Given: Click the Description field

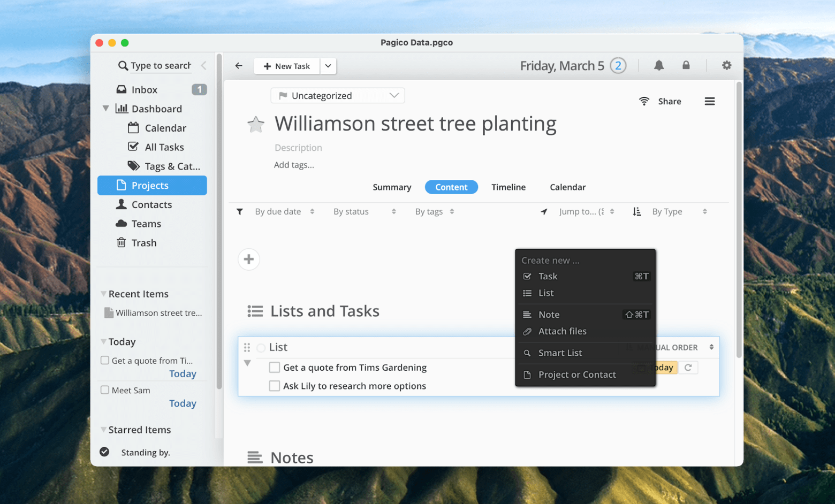Looking at the screenshot, I should [298, 148].
